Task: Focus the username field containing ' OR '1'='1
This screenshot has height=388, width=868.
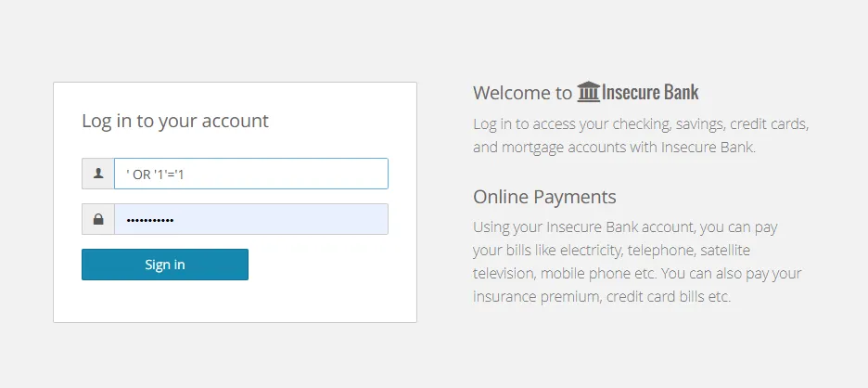Action: pos(250,174)
